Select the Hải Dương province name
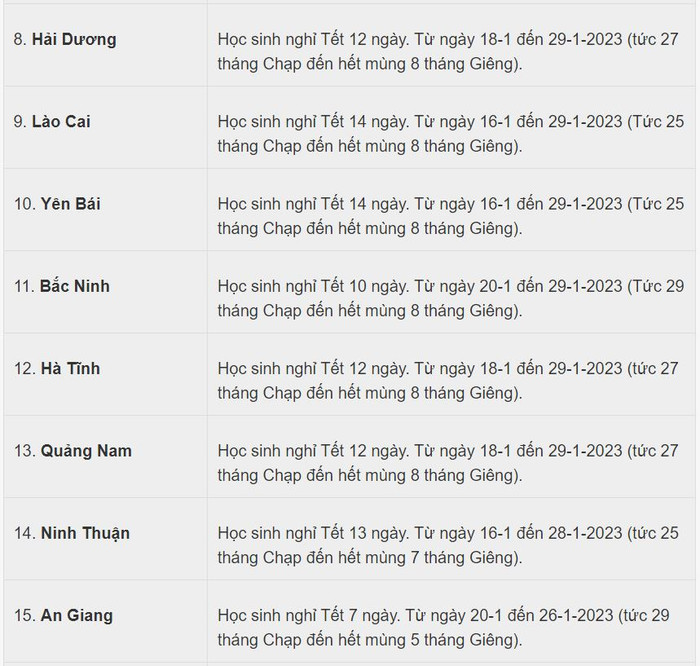This screenshot has height=666, width=700. click(x=74, y=39)
